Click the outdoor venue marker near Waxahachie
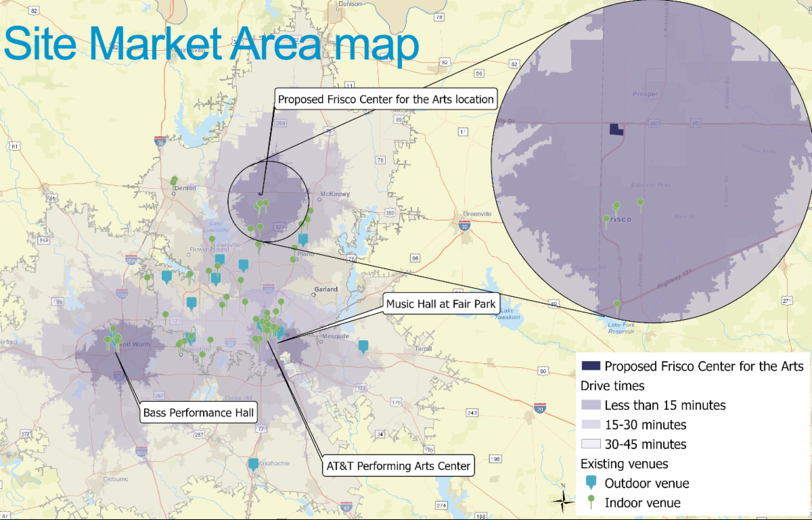812x520 pixels. (x=253, y=464)
